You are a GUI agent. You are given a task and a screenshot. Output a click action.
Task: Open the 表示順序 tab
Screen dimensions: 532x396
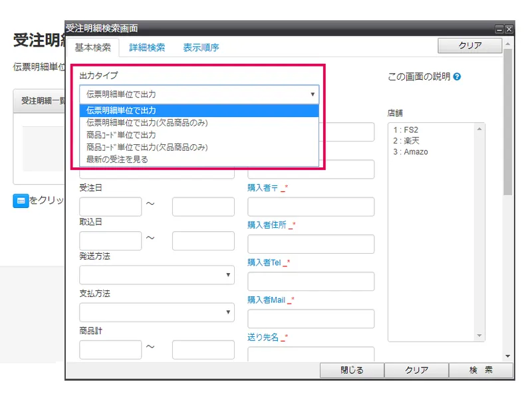tap(201, 47)
